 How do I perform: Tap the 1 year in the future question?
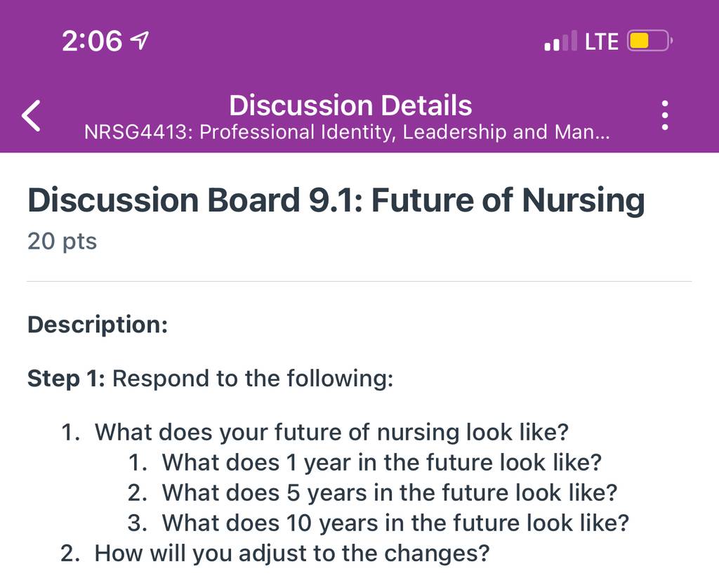coord(381,462)
